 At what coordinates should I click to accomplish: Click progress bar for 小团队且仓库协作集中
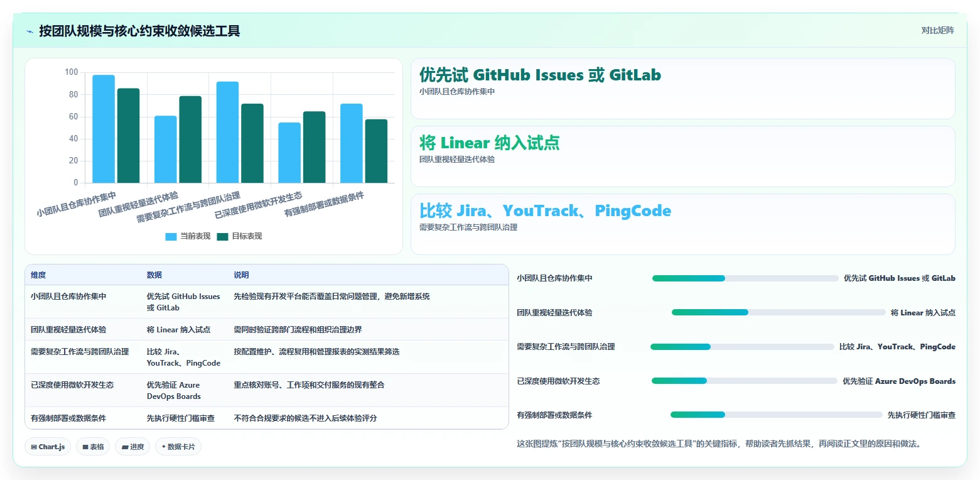tap(745, 278)
